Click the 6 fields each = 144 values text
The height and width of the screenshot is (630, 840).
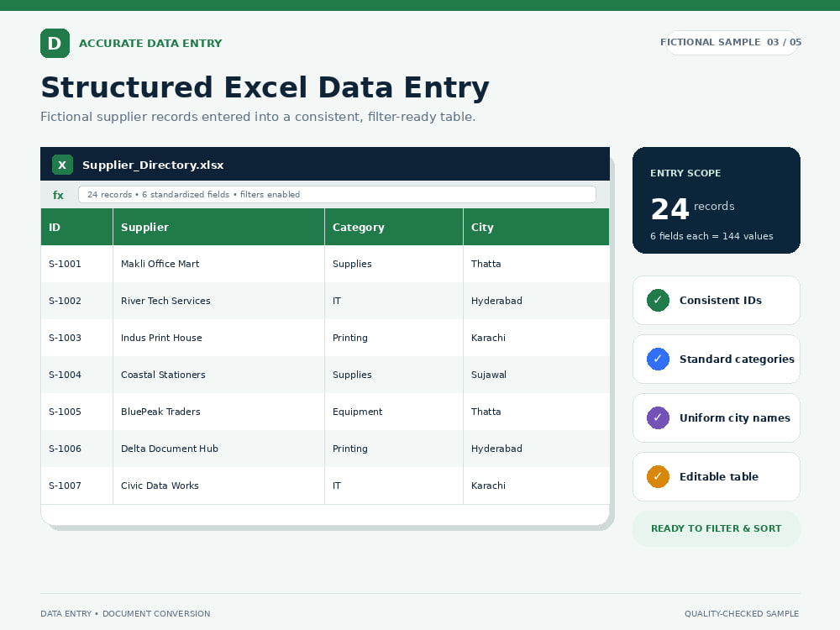tap(711, 236)
